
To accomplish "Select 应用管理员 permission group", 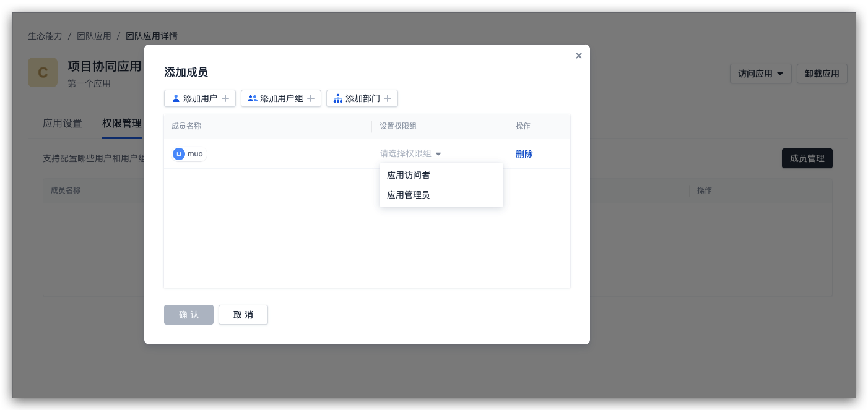I will coord(441,195).
